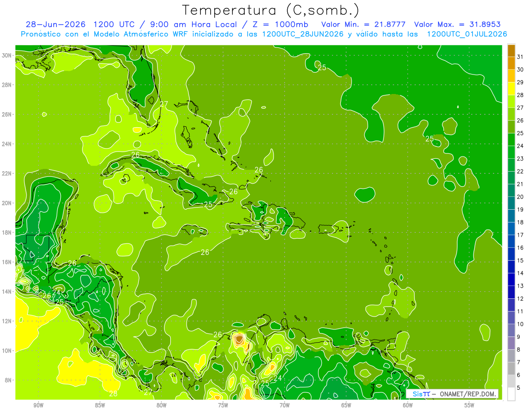Select legend value 6
532x411 pixels.
click(x=519, y=375)
